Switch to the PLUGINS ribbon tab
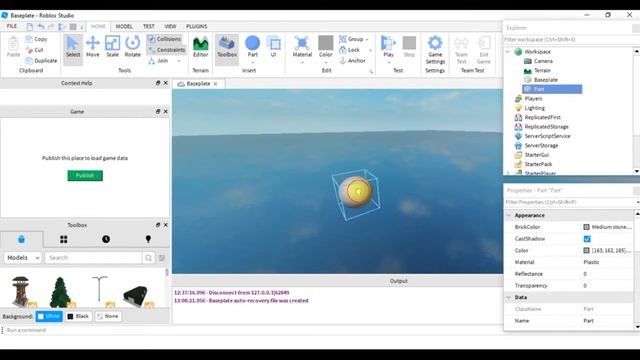This screenshot has height=360, width=640. (x=197, y=26)
